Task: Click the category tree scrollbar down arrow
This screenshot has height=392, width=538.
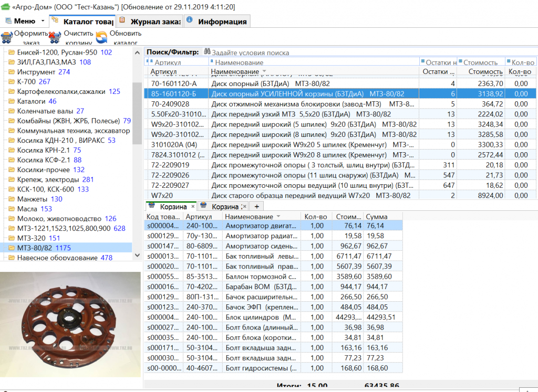Action: [x=137, y=255]
